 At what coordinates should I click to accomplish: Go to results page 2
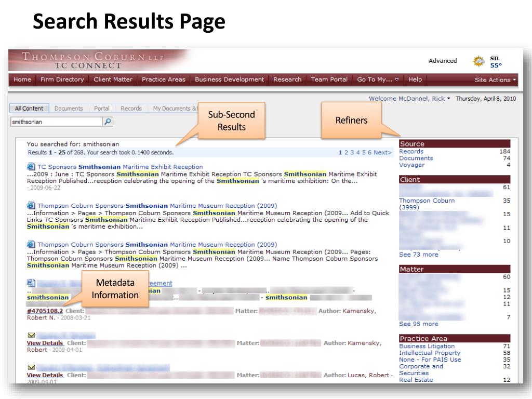tap(347, 152)
